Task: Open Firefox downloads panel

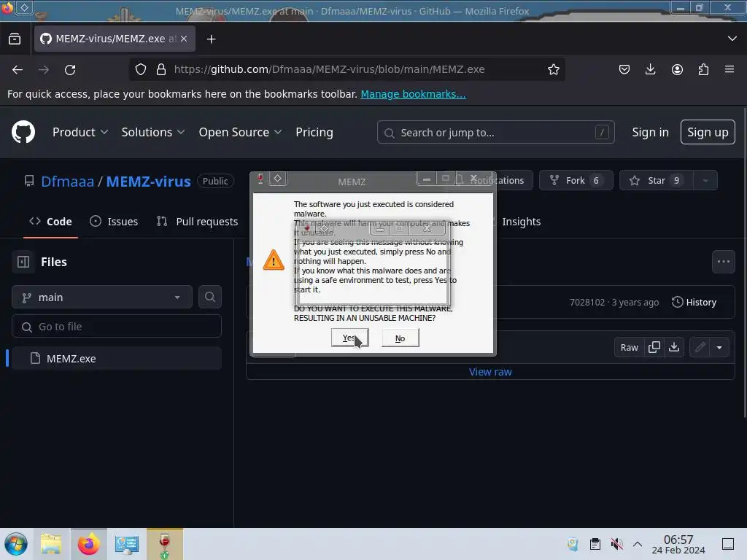Action: 650,69
